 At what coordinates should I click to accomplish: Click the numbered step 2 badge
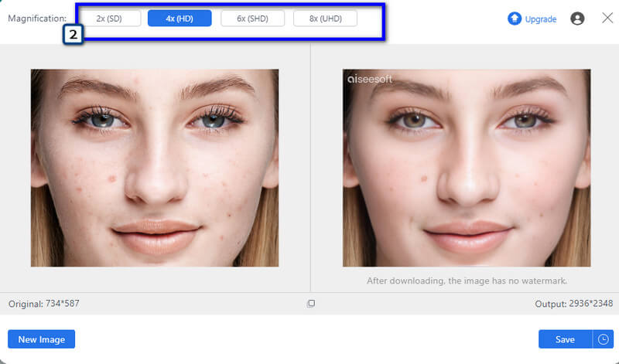pyautogui.click(x=73, y=34)
